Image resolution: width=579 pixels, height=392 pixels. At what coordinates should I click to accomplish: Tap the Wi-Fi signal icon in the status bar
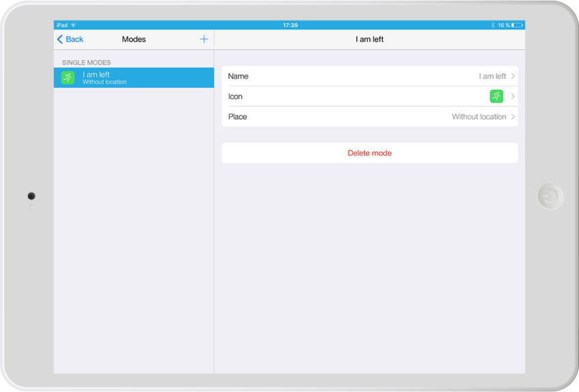click(73, 25)
